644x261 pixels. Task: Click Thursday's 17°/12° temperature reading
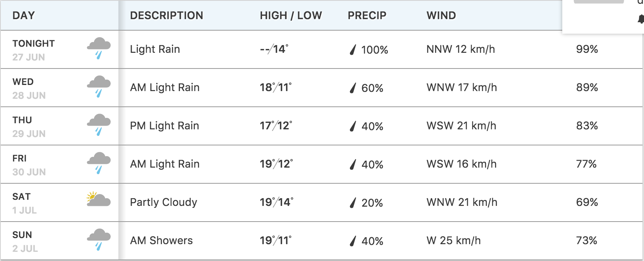[x=276, y=126]
